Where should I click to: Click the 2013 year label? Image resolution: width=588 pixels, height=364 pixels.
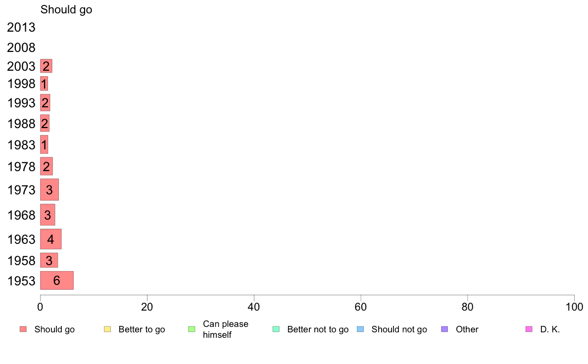click(21, 27)
